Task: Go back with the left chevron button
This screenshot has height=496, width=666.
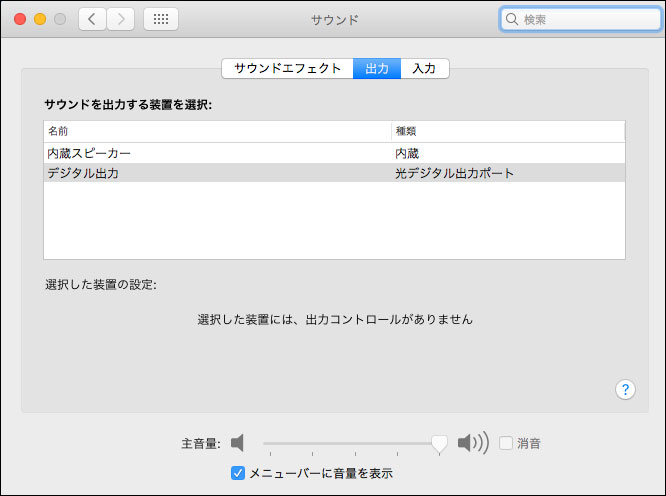Action: (92, 19)
